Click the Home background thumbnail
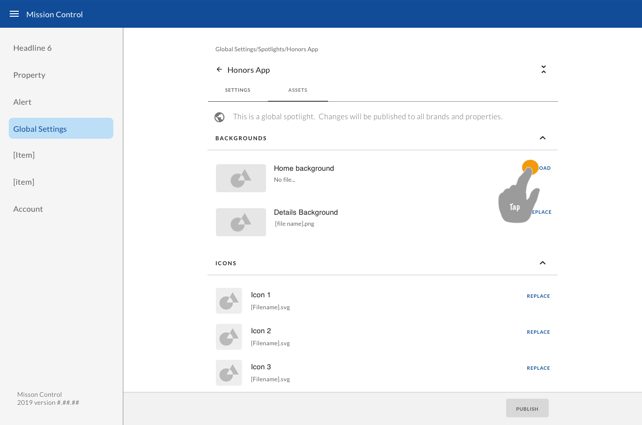This screenshot has height=425, width=642. 241,178
